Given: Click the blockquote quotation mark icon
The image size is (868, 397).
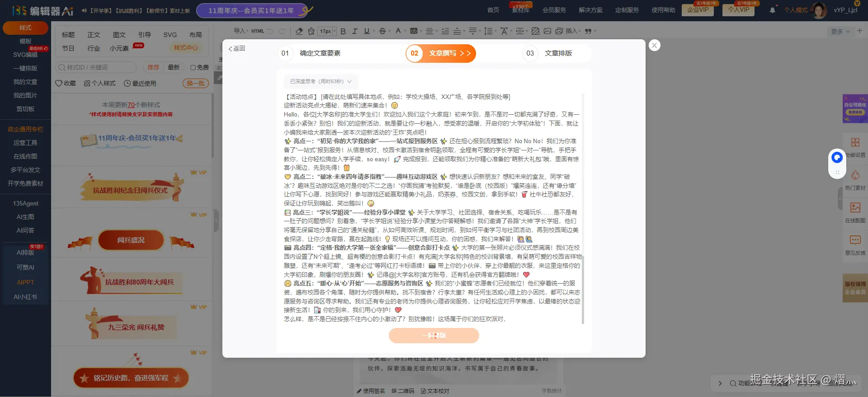Looking at the screenshot, I should coord(588,31).
